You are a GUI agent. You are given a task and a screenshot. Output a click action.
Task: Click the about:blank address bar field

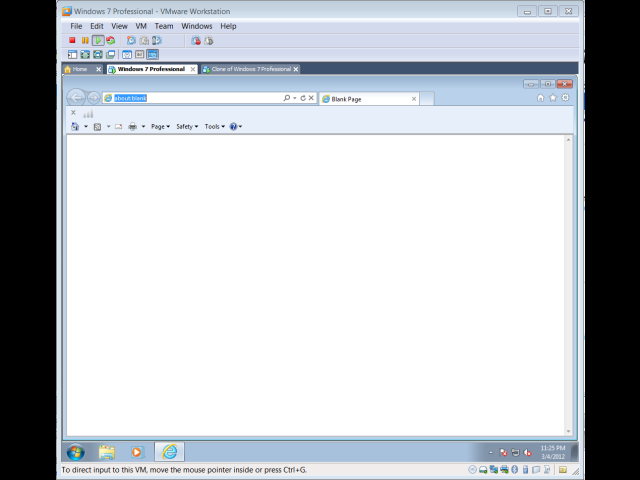[x=195, y=98]
